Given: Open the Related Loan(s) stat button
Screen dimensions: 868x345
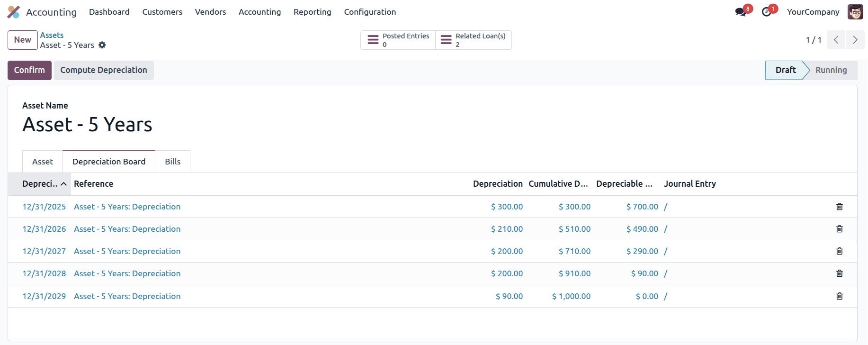Looking at the screenshot, I should point(473,40).
